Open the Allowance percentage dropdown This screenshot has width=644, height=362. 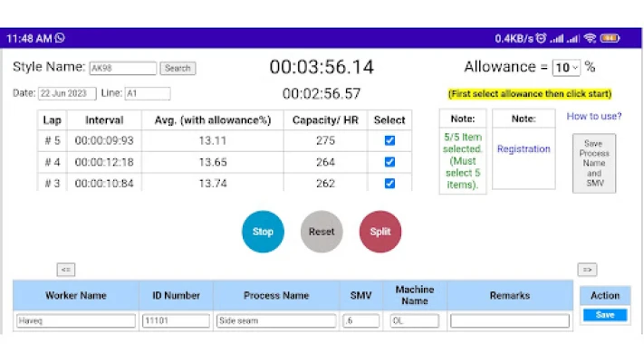[566, 68]
